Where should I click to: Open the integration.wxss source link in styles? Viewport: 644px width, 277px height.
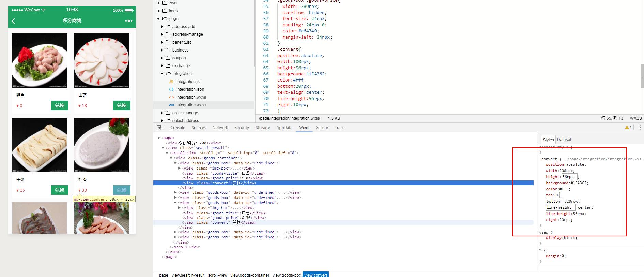click(x=603, y=159)
